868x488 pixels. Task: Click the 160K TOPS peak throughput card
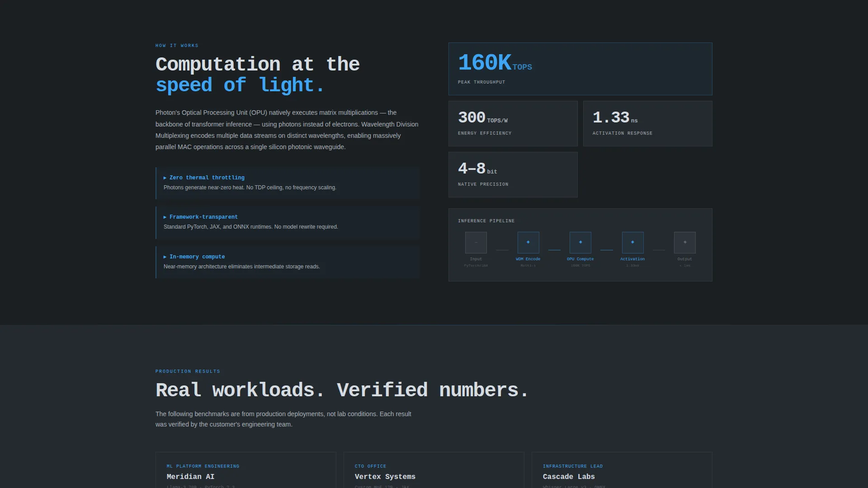click(580, 69)
